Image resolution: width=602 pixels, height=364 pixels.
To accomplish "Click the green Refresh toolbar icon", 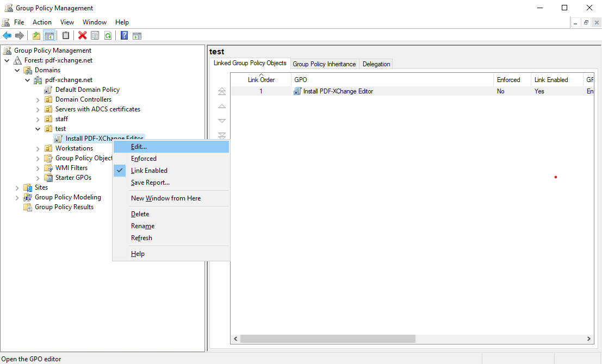I will tap(108, 36).
